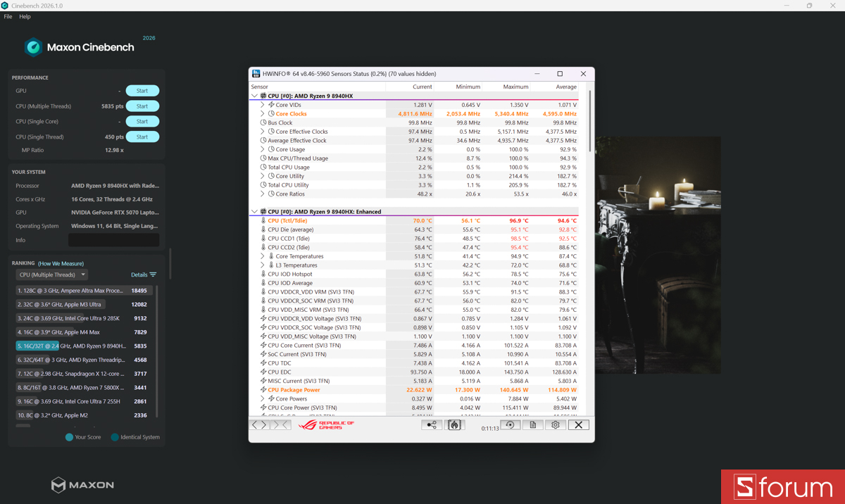Open the network share icon in HWiNFO toolbar

(432, 424)
